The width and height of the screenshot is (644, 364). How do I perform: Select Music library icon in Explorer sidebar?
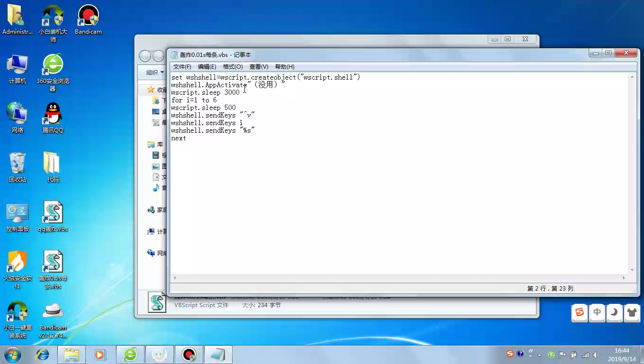click(x=156, y=188)
